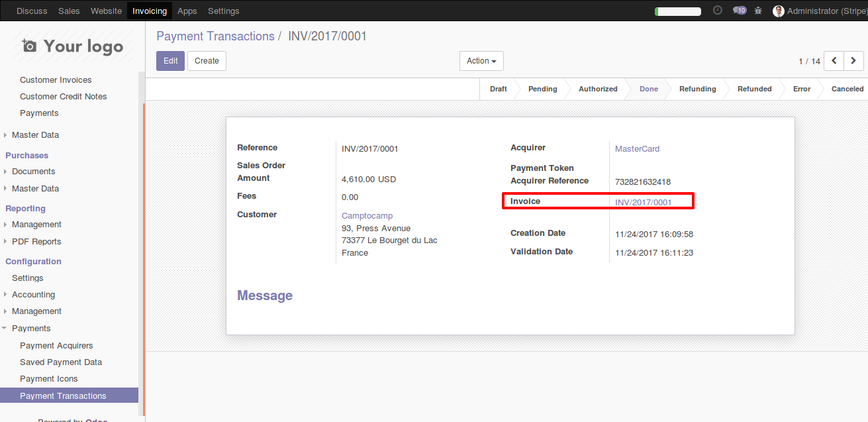The image size is (868, 422).
Task: Open the Settings top menu
Action: tap(224, 11)
